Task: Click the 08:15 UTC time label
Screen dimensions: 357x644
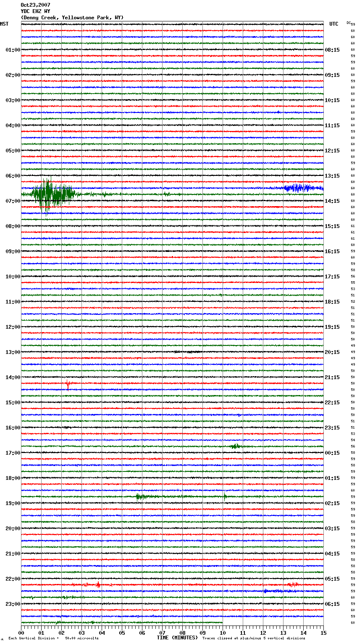Action: coord(332,50)
